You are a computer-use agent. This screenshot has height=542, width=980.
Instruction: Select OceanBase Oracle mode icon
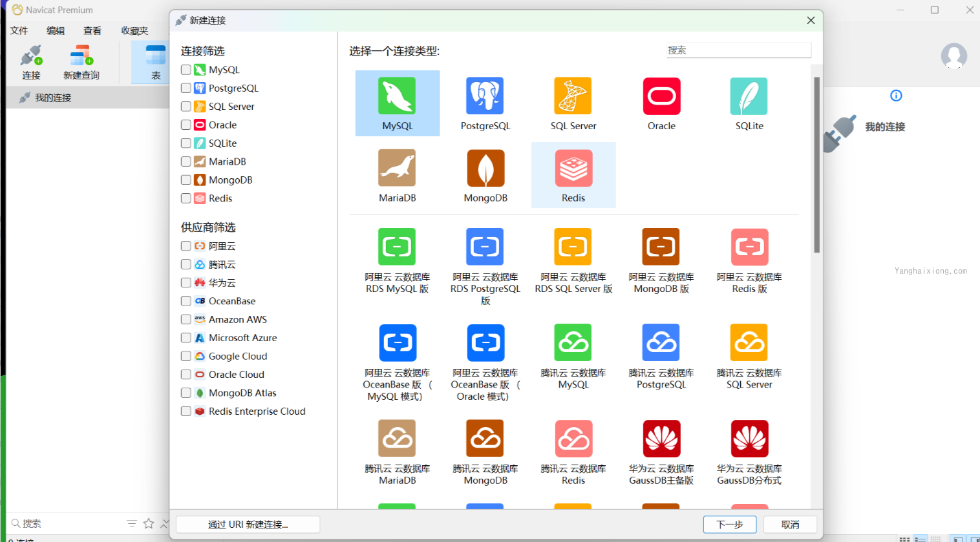click(485, 342)
